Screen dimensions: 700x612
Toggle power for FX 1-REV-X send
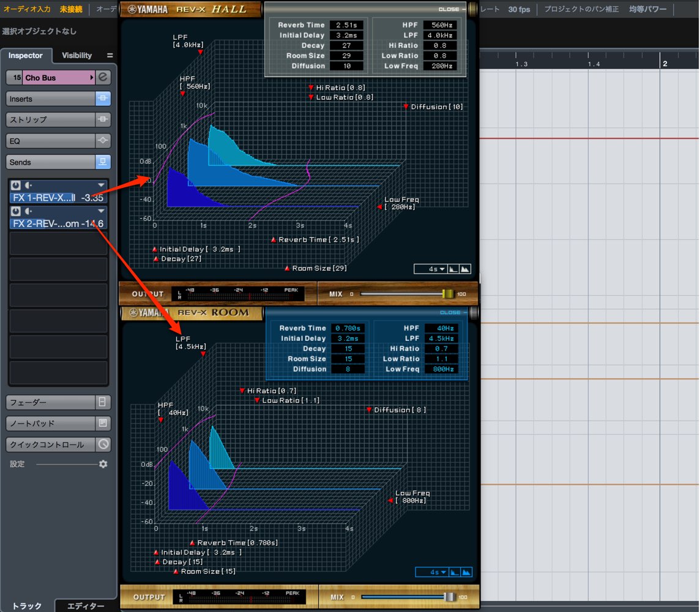pyautogui.click(x=16, y=185)
